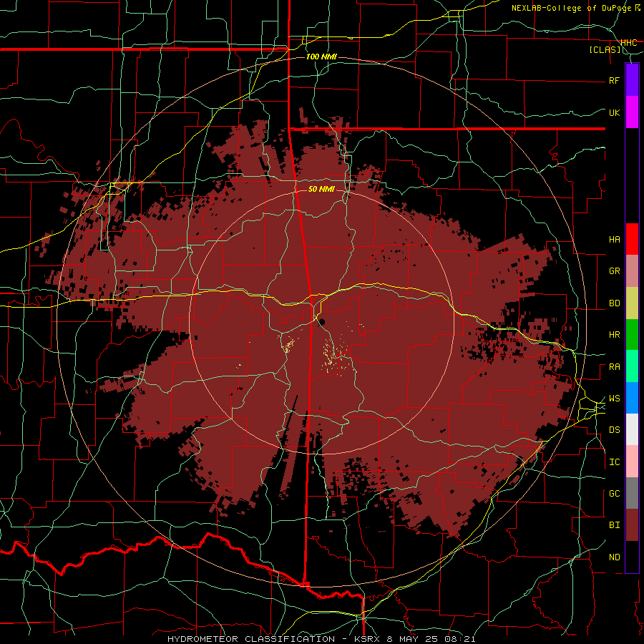Screen dimensions: 644x644
Task: Click the WS blue legend swatch
Action: click(x=632, y=398)
